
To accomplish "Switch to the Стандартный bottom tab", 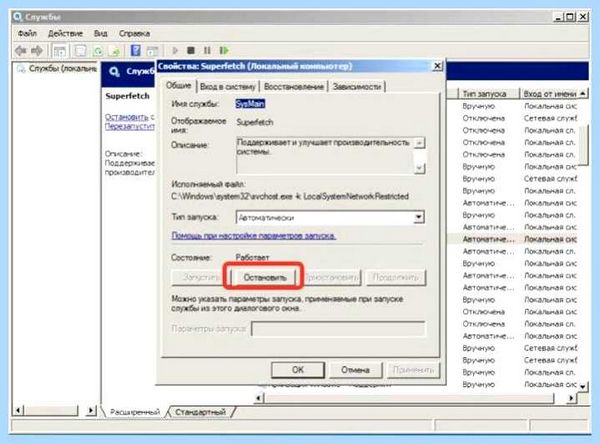I will pos(200,412).
